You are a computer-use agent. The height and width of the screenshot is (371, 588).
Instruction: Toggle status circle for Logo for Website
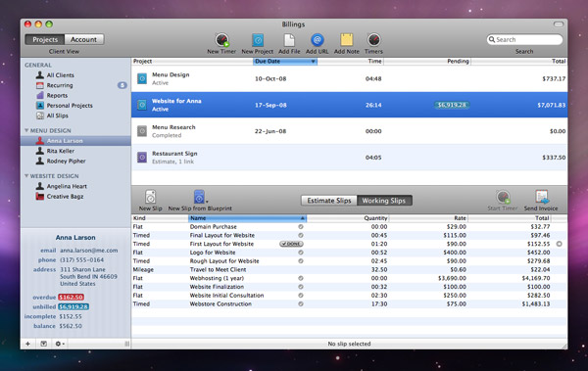coord(301,253)
